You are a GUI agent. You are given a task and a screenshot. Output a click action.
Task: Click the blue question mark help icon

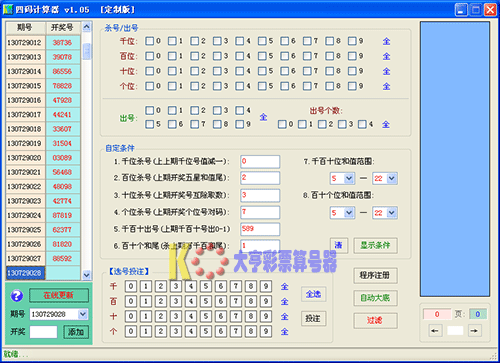(x=17, y=296)
